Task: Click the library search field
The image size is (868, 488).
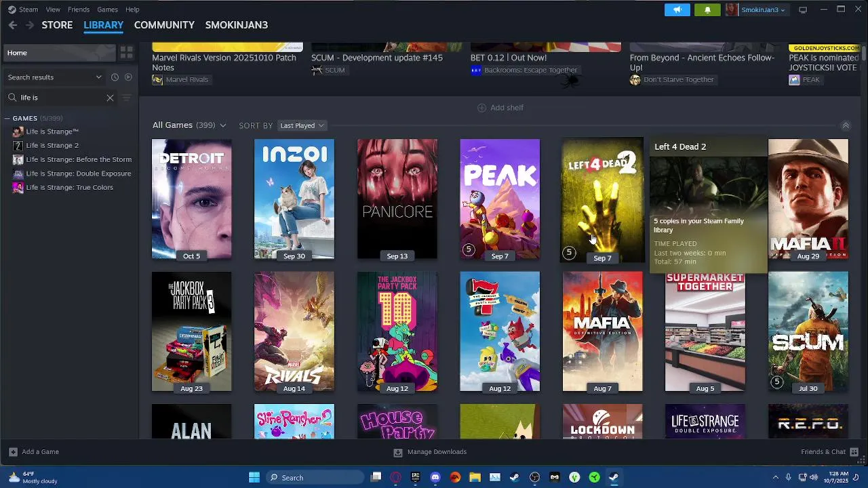Action: (61, 98)
